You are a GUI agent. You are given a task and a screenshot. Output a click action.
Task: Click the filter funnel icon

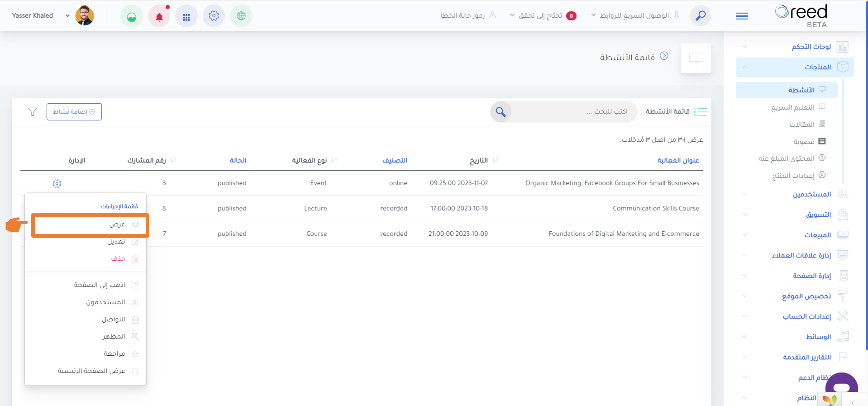tap(32, 111)
